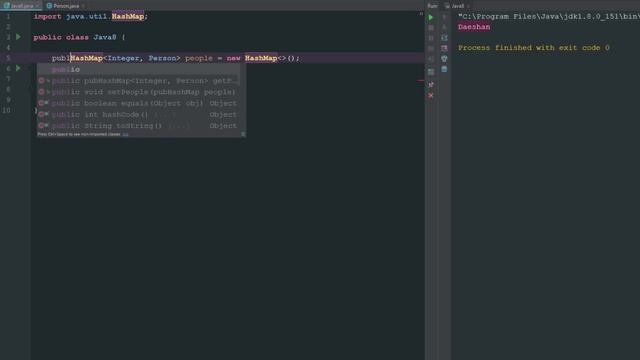640x360 pixels.
Task: Click the red error stripe mark beside the editor
Action: tap(421, 81)
